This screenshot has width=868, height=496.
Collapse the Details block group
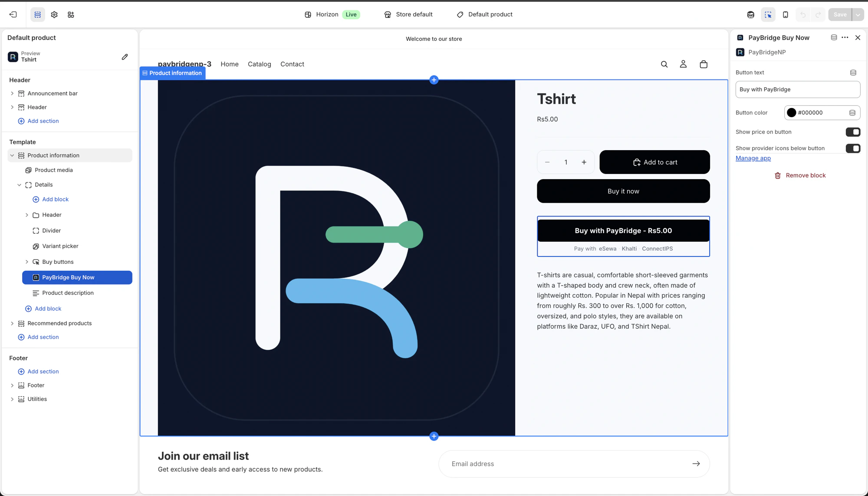click(19, 185)
